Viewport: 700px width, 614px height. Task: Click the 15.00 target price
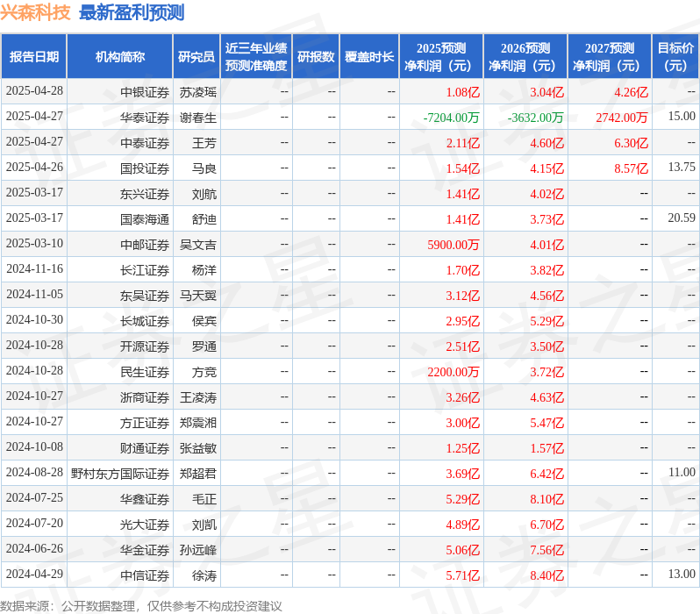click(682, 117)
